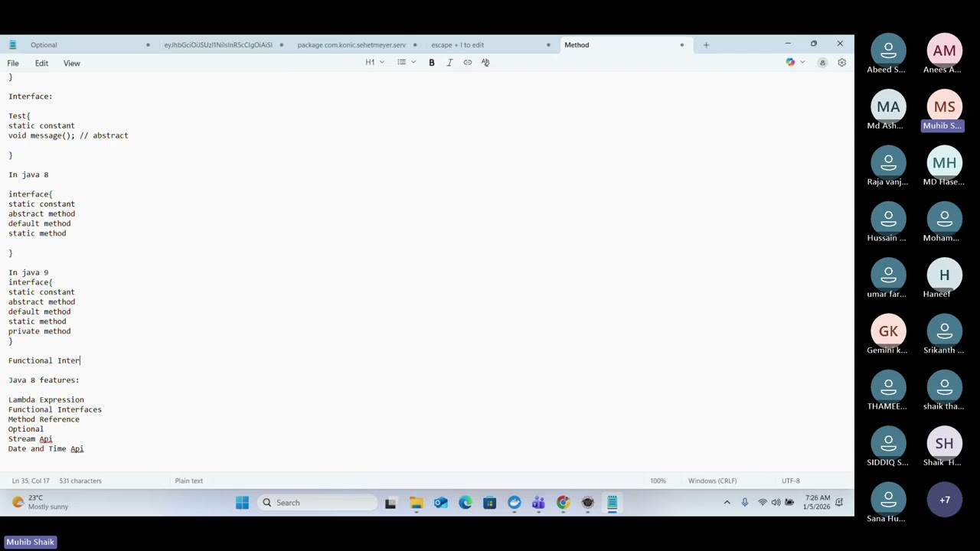This screenshot has width=980, height=551.
Task: Click the 'Method Reference' line
Action: pos(44,419)
